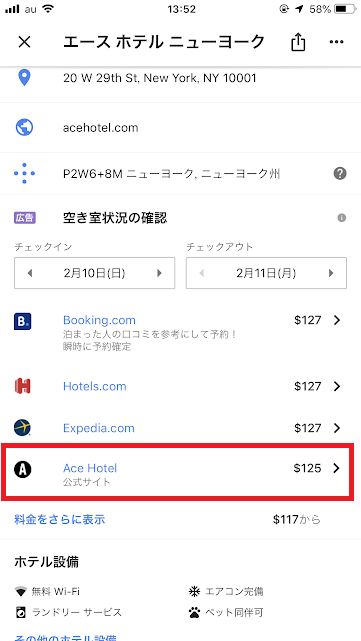Image resolution: width=361 pixels, height=641 pixels.
Task: Show more prices via 料金をさらに表示
Action: tap(60, 520)
